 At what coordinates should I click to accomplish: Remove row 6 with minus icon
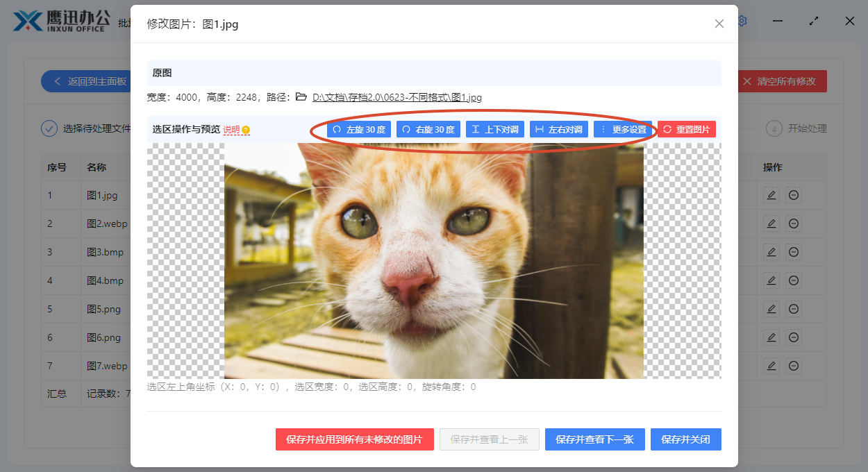pyautogui.click(x=794, y=337)
